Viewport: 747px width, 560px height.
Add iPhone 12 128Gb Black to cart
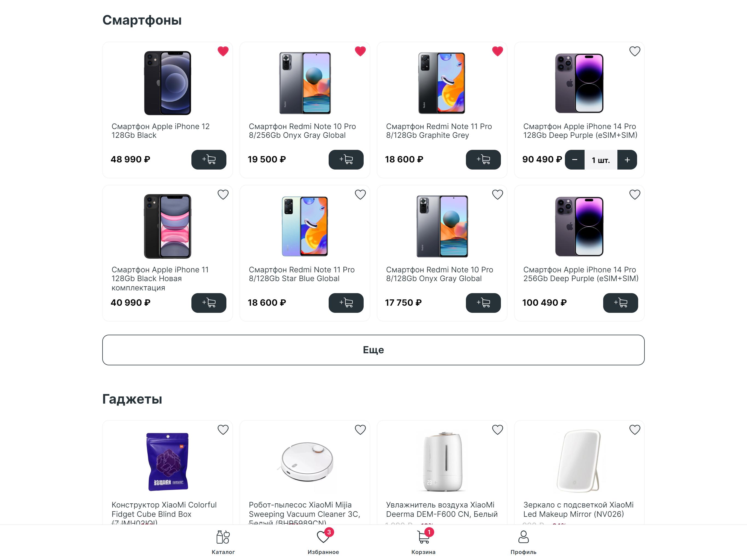coord(209,159)
